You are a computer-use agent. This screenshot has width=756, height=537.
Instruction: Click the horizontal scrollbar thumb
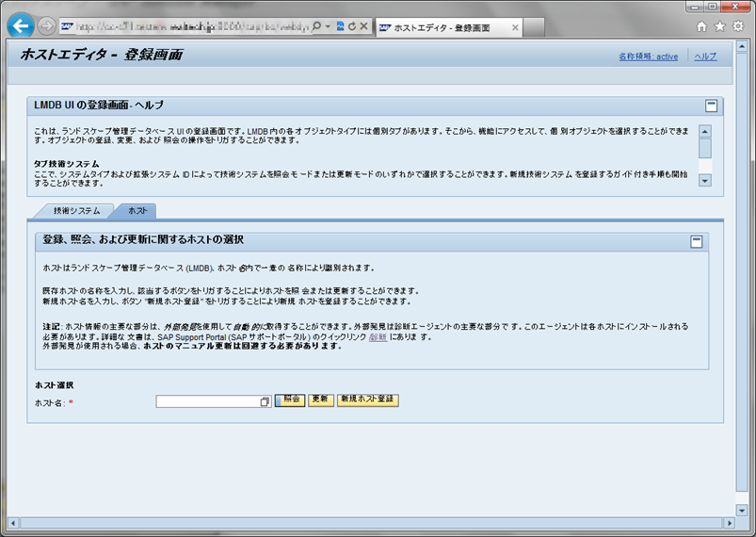[370, 523]
